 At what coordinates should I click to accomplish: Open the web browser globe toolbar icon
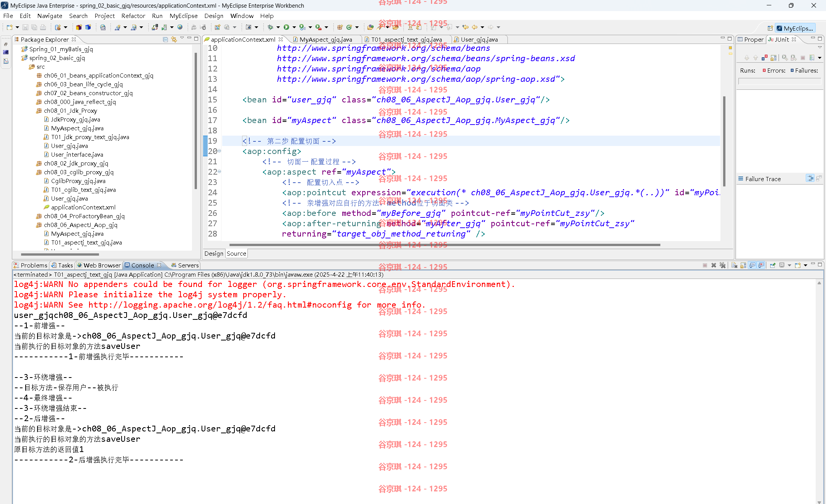pyautogui.click(x=180, y=27)
